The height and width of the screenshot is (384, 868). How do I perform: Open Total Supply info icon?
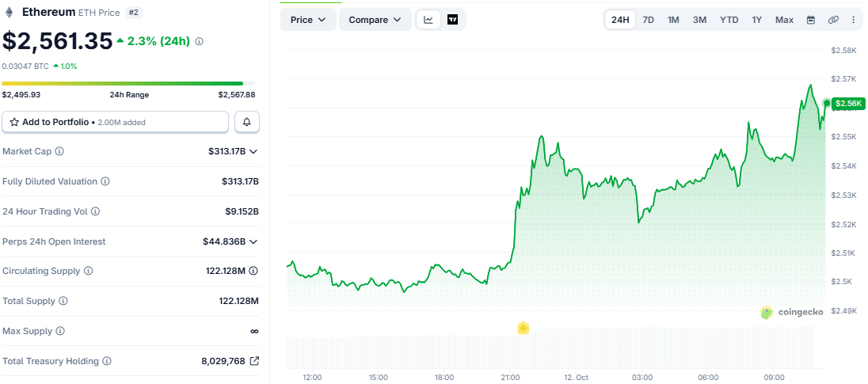pyautogui.click(x=63, y=301)
